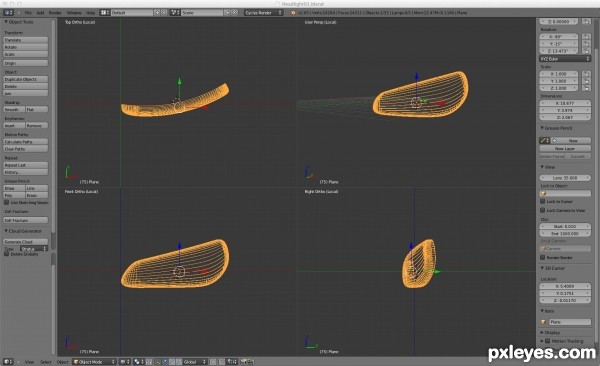Open the Object Mode dropdown
This screenshot has width=600, height=366.
point(94,362)
